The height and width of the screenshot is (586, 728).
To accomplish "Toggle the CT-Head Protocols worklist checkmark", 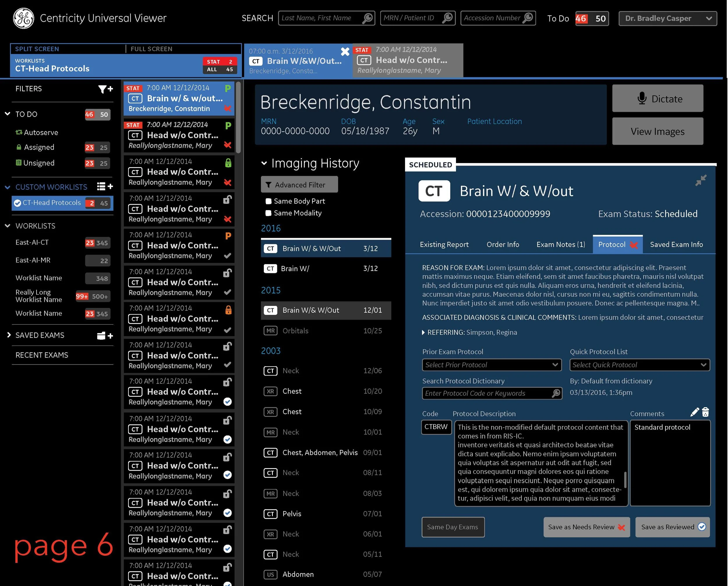I will (17, 203).
